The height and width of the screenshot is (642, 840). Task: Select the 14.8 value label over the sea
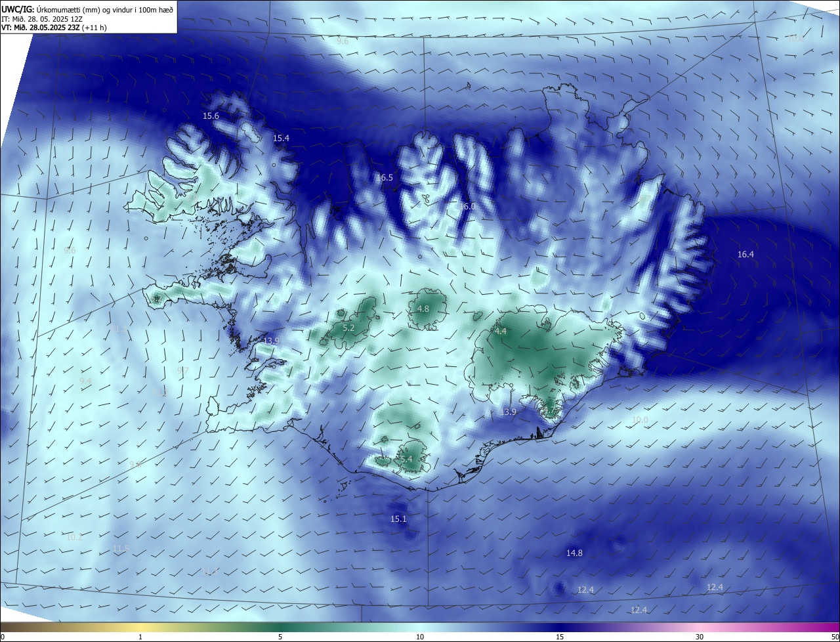(574, 553)
